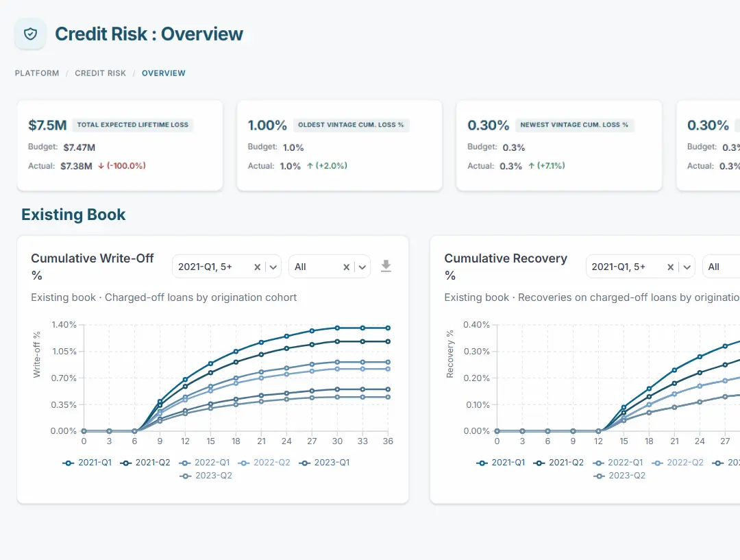The image size is (740, 560).
Task: Click the down arrow beside (-100.0%)
Action: tap(101, 166)
